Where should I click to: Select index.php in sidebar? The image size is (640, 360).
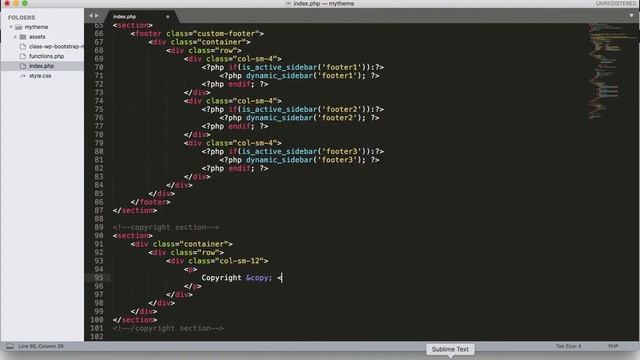(41, 66)
